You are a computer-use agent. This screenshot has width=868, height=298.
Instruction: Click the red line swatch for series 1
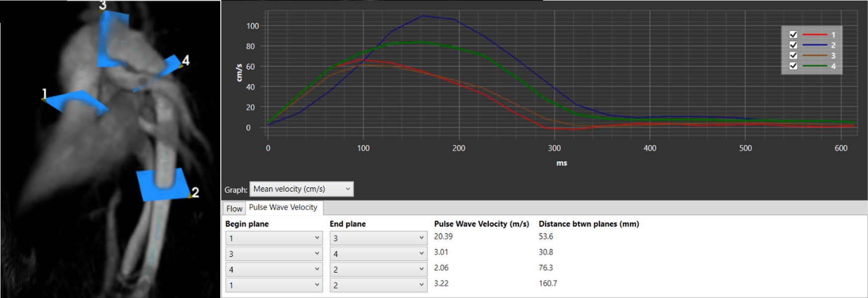[x=814, y=35]
